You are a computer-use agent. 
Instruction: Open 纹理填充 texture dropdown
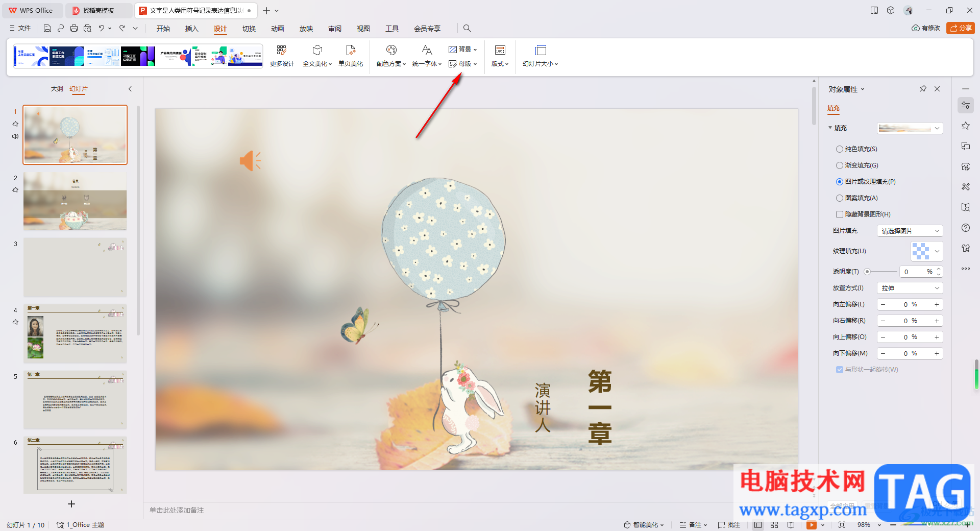[926, 251]
